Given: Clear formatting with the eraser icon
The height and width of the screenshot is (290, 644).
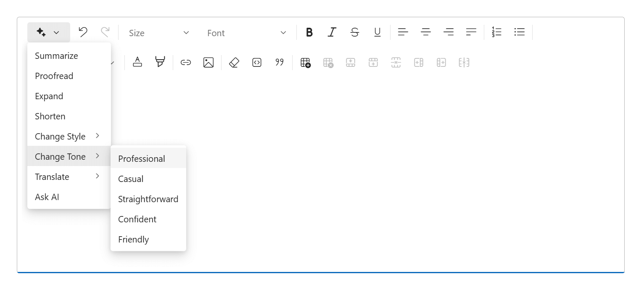Looking at the screenshot, I should coord(234,62).
